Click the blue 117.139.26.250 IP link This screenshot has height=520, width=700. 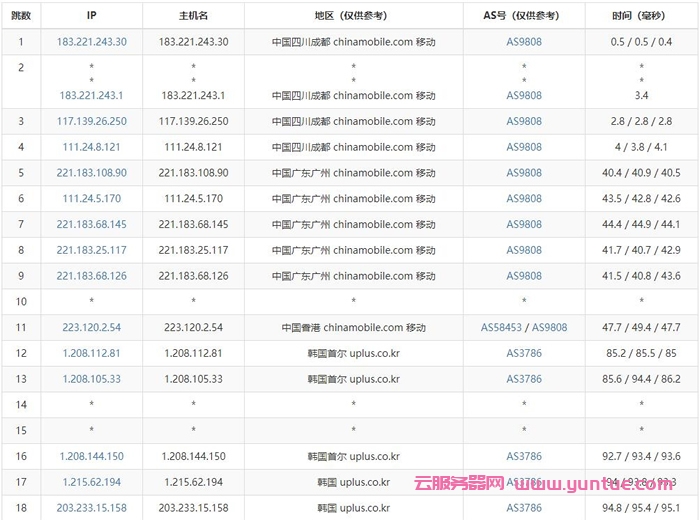point(91,121)
